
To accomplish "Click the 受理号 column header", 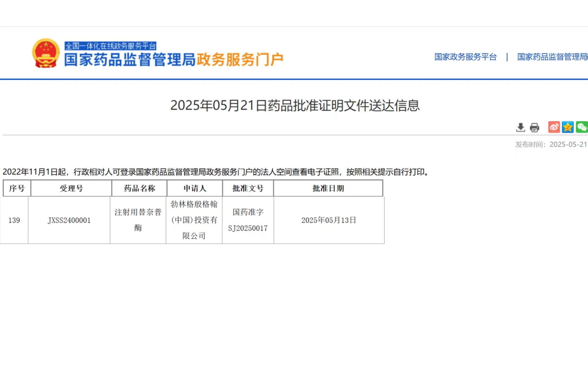I will pos(71,188).
